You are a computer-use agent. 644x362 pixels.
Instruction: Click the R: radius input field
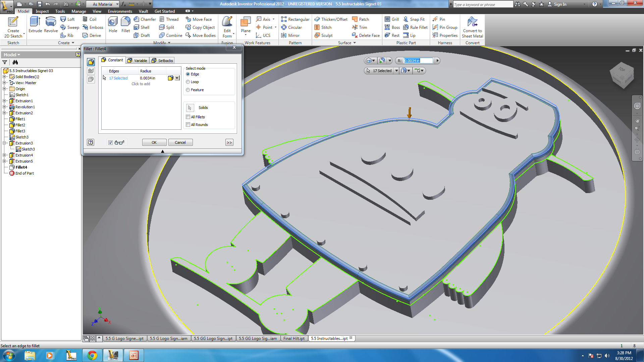tap(418, 61)
